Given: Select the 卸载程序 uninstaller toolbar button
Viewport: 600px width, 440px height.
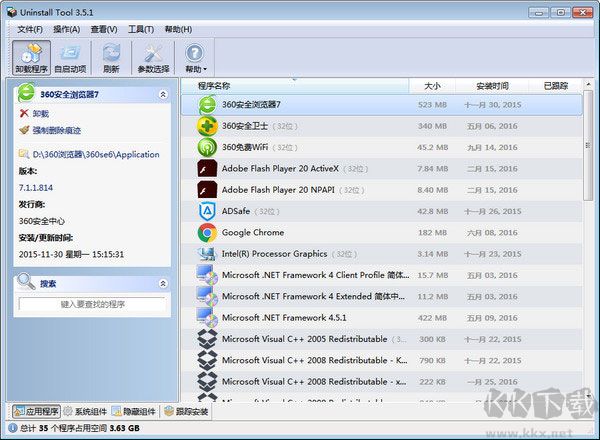Looking at the screenshot, I should (31, 58).
